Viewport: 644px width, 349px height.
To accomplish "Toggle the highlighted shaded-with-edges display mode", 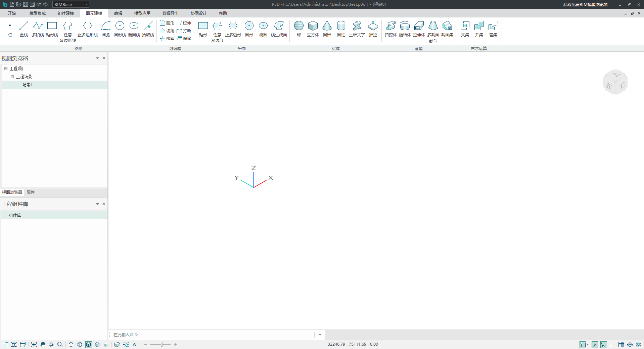I will coord(89,345).
